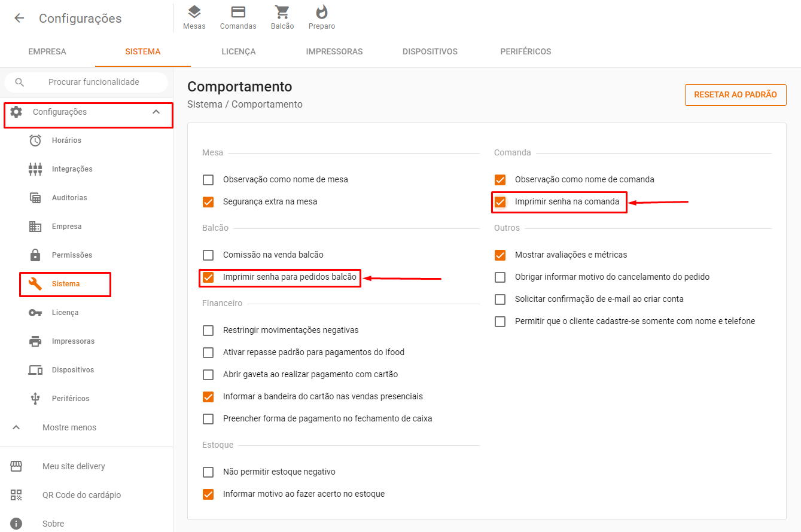
Task: Enable Não permitir estoque negativo checkbox
Action: (208, 472)
